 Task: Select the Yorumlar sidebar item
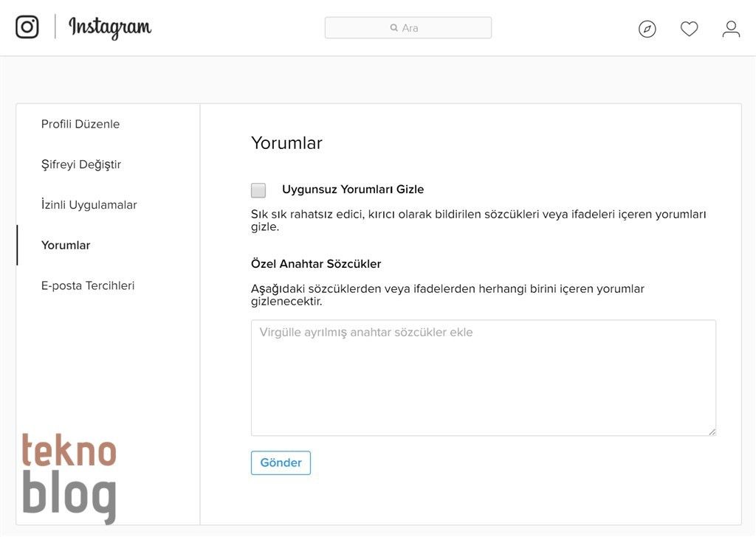click(x=66, y=244)
